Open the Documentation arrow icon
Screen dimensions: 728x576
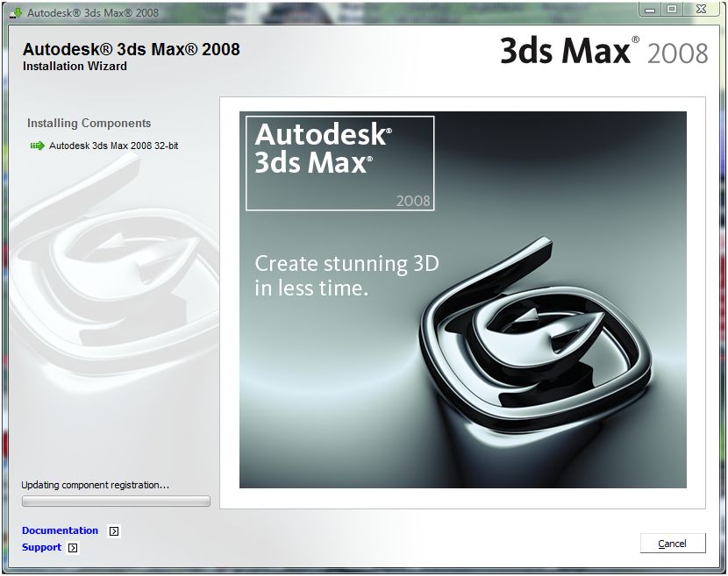pyautogui.click(x=113, y=530)
